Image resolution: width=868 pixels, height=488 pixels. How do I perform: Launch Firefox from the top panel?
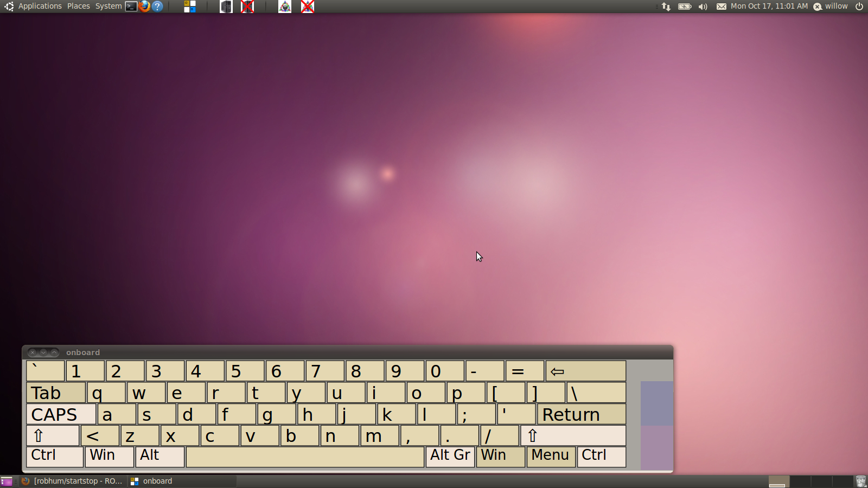coord(144,7)
